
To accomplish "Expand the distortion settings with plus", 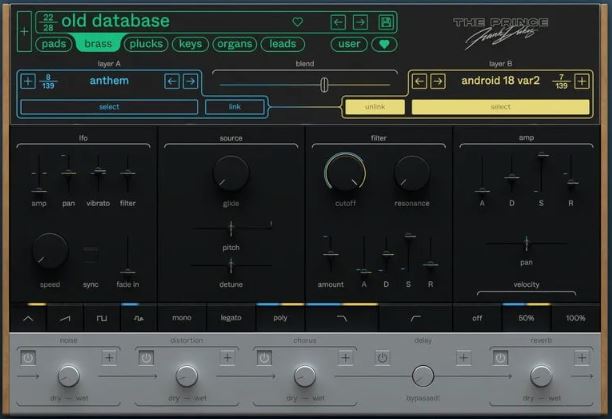I will (227, 357).
